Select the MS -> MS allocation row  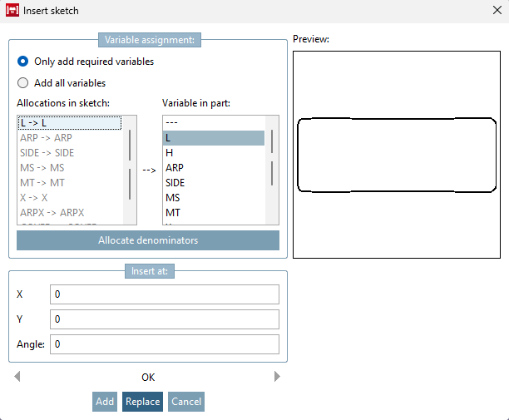coord(70,168)
